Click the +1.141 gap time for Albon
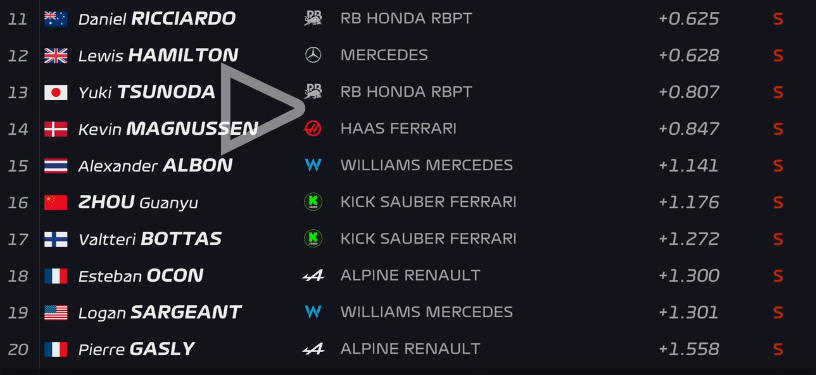 coord(688,165)
